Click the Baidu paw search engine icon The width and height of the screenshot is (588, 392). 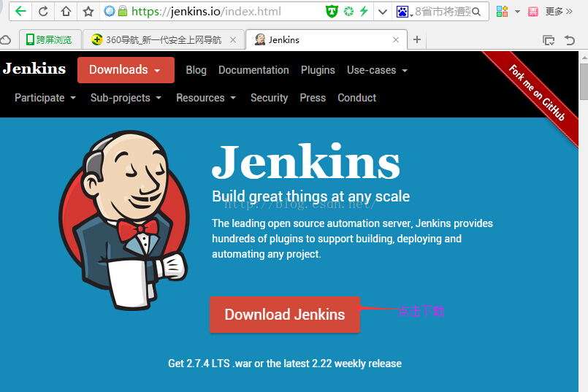point(402,12)
